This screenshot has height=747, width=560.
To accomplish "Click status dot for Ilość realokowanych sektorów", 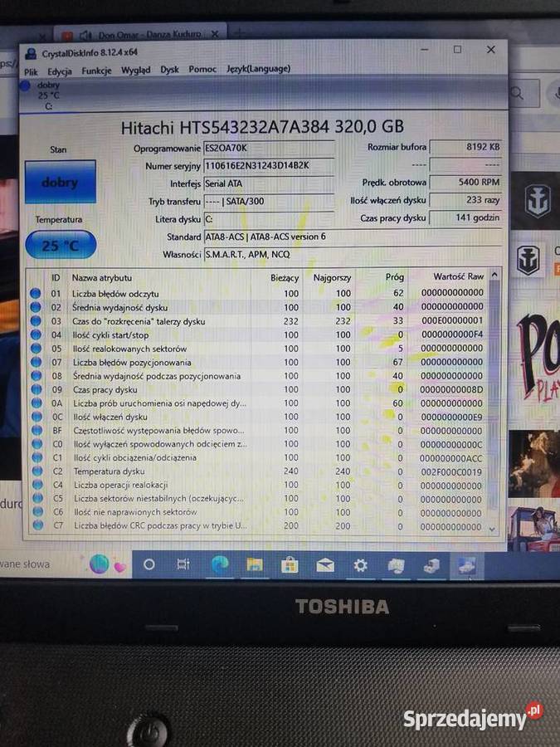I will click(x=36, y=349).
